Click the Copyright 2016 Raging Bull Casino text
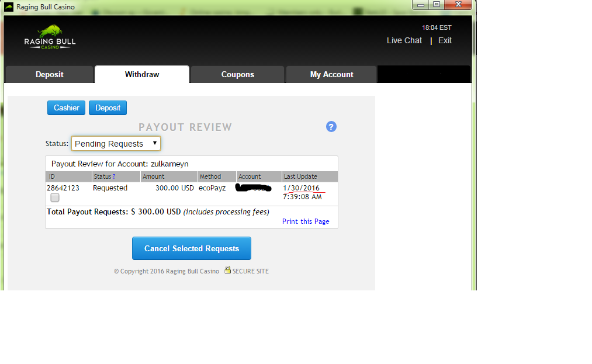This screenshot has height=364, width=592. (167, 271)
